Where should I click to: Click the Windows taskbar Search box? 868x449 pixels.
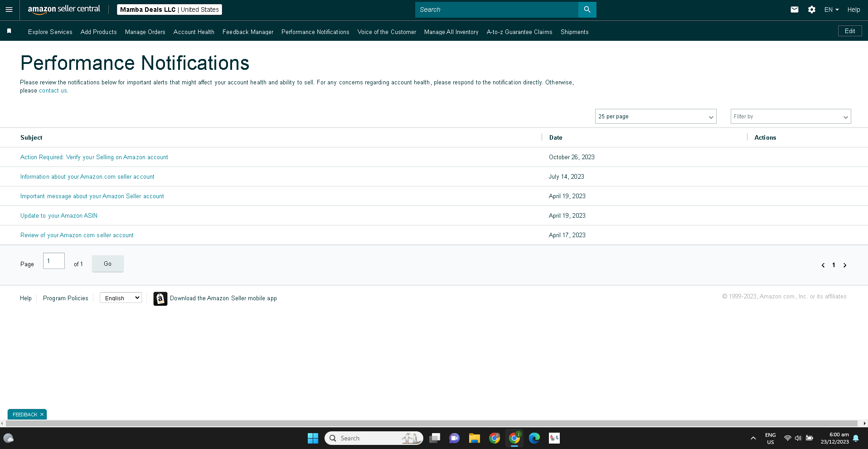tap(374, 438)
